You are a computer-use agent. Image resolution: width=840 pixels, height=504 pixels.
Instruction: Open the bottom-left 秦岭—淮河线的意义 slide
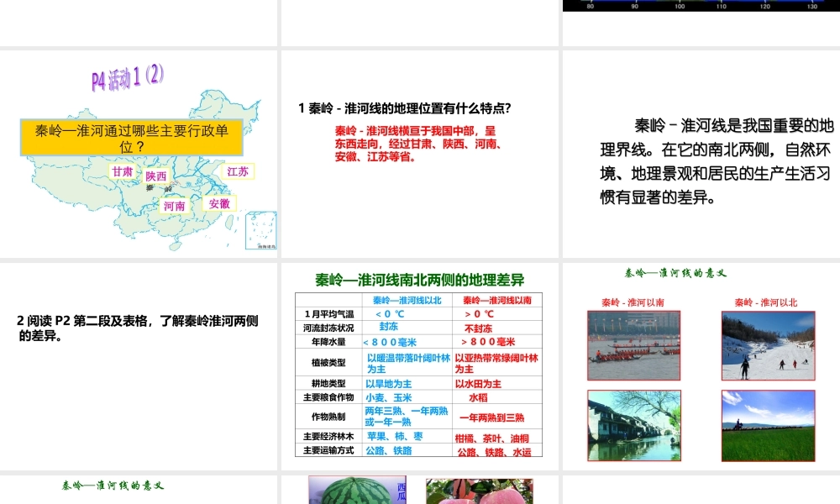(x=139, y=490)
